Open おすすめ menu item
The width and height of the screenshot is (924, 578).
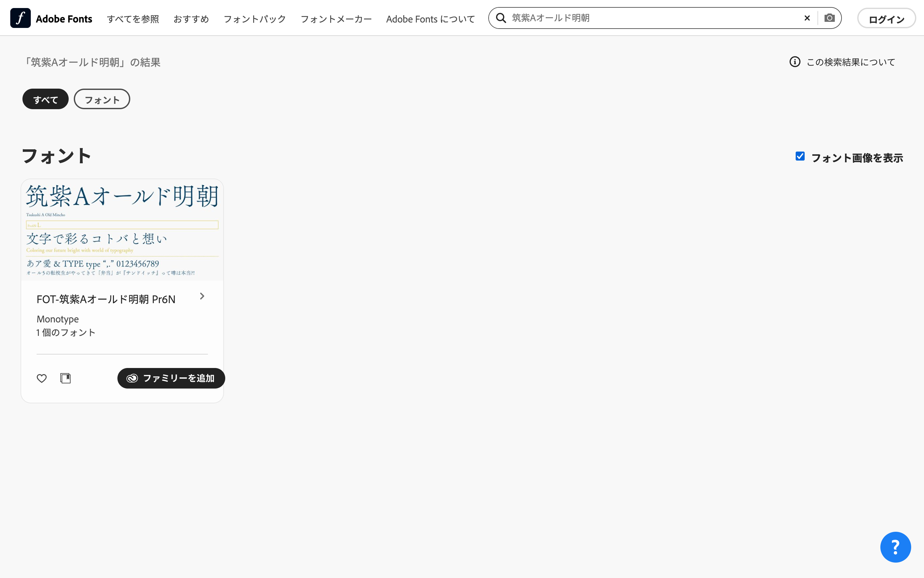click(x=191, y=19)
